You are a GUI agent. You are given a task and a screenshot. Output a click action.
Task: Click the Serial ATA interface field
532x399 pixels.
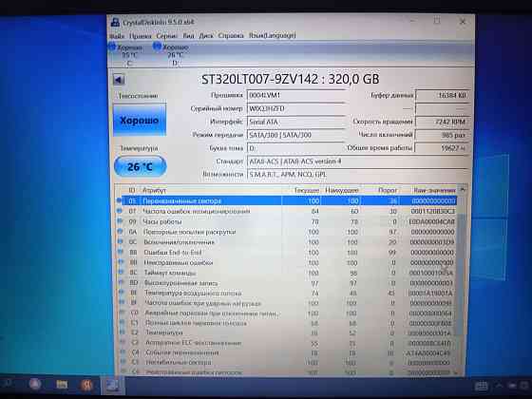tap(295, 122)
